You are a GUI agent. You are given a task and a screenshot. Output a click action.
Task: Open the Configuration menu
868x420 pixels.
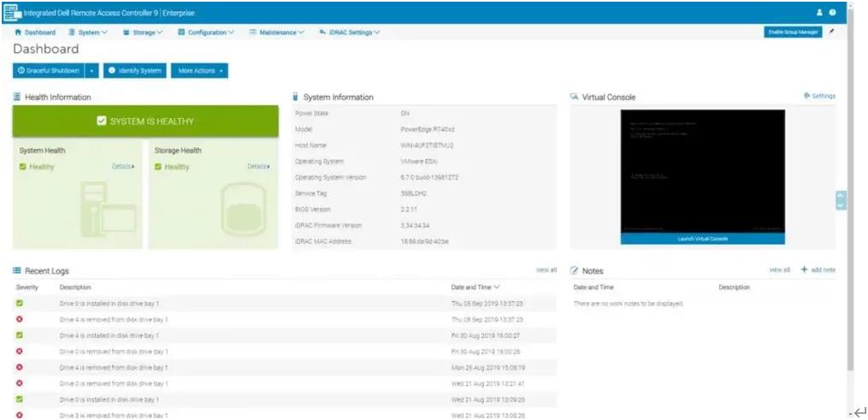pyautogui.click(x=206, y=33)
